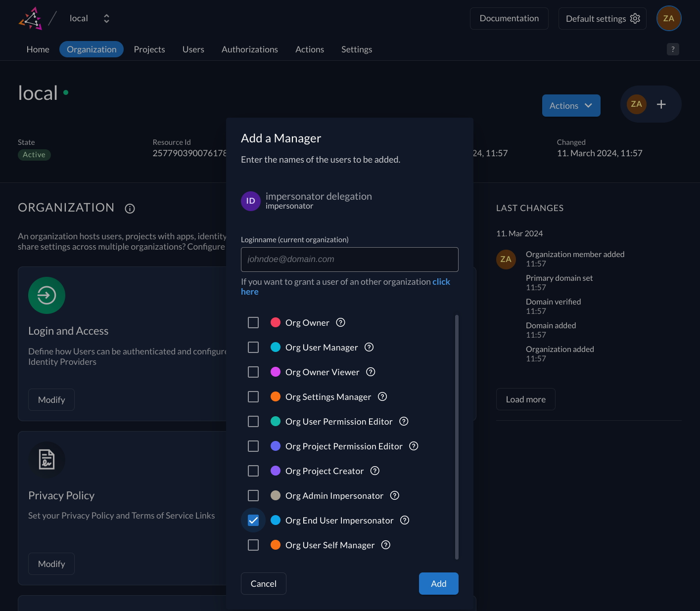The image size is (700, 611).
Task: Open the organization switcher next to local
Action: click(x=106, y=18)
